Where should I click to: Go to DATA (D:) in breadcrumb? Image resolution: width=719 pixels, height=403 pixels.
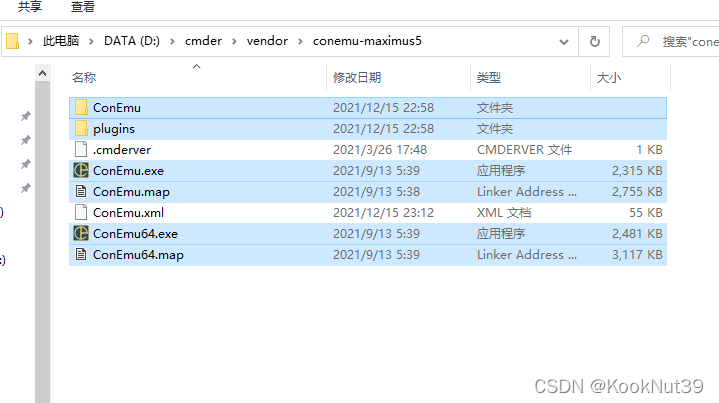click(132, 41)
